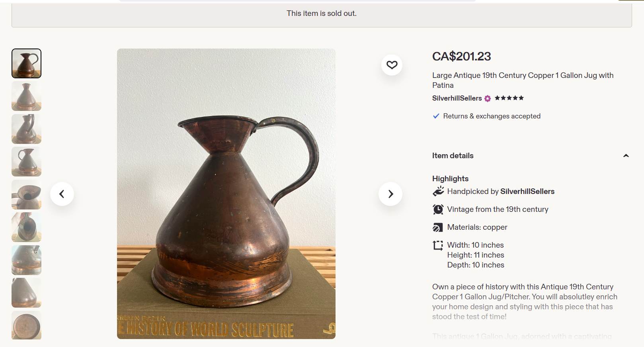View thumbnail showing jug interior from above
Screen dimensions: 644x347
(x=26, y=227)
